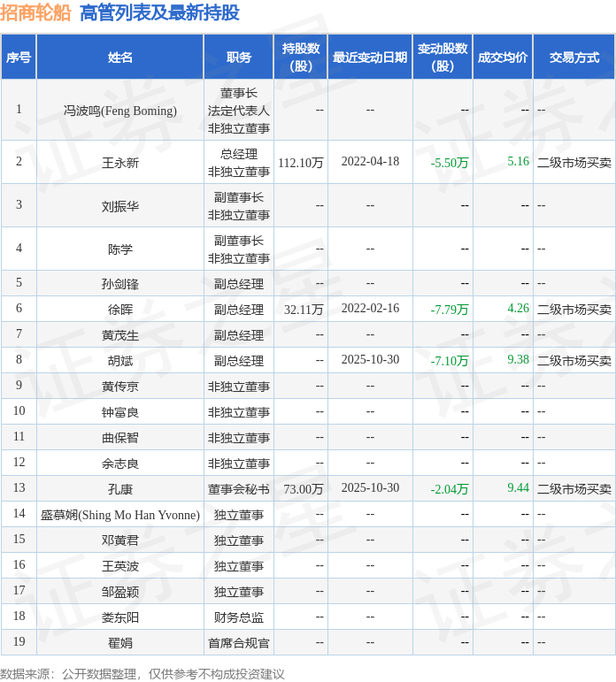616x682 pixels.
Task: Click row number 19
Action: tap(19, 641)
